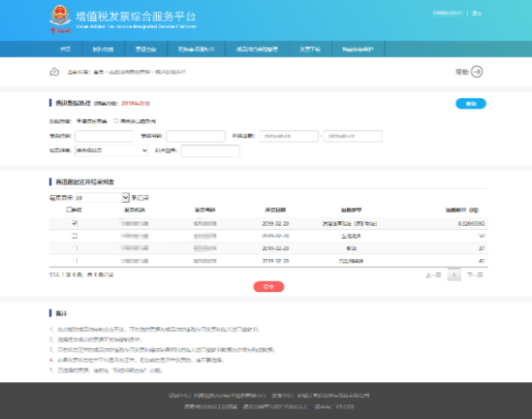Check the row with quantity 27

click(x=75, y=248)
